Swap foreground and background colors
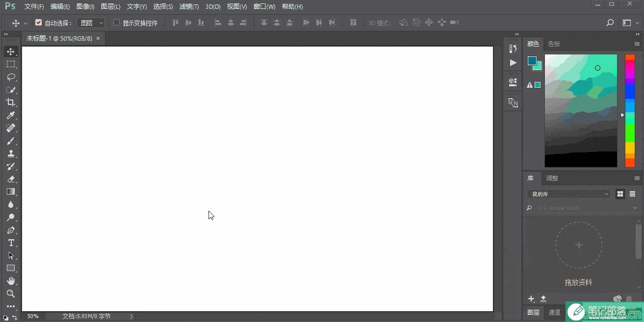 (x=15, y=318)
